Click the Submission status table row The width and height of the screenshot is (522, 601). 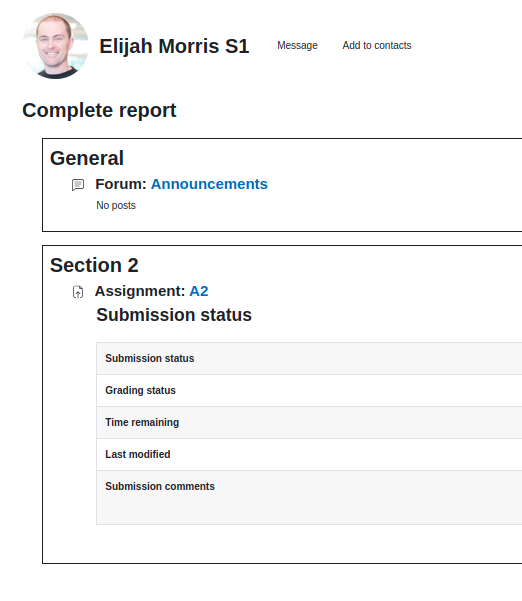[309, 358]
